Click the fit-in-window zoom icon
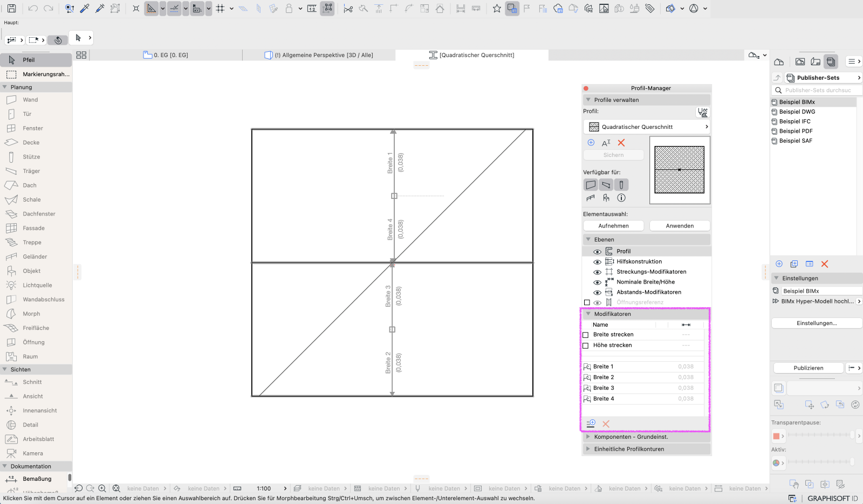Screen dimensions: 863x504 coord(116,488)
